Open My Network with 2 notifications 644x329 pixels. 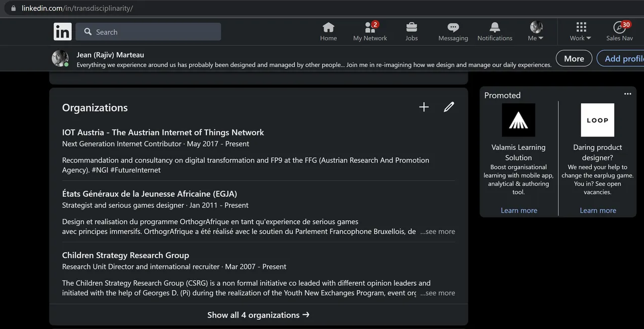370,32
